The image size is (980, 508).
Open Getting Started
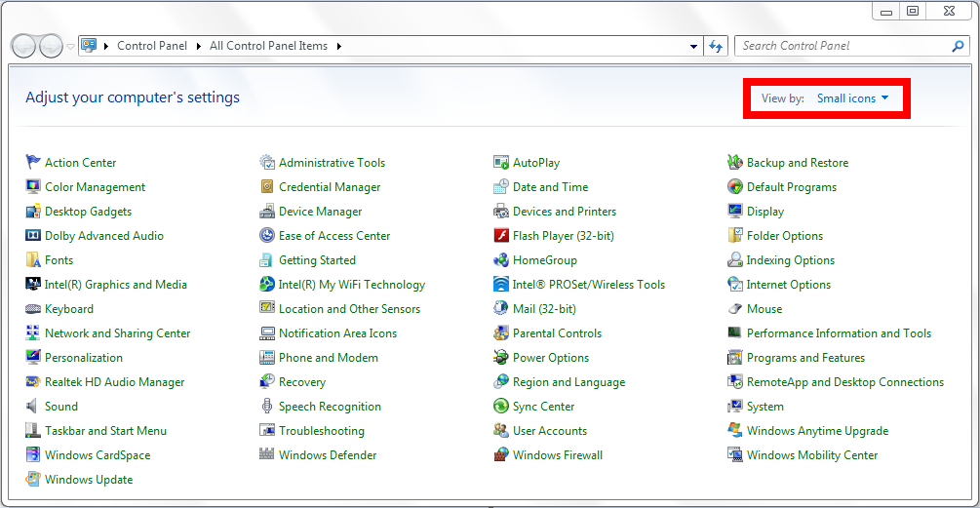[317, 260]
